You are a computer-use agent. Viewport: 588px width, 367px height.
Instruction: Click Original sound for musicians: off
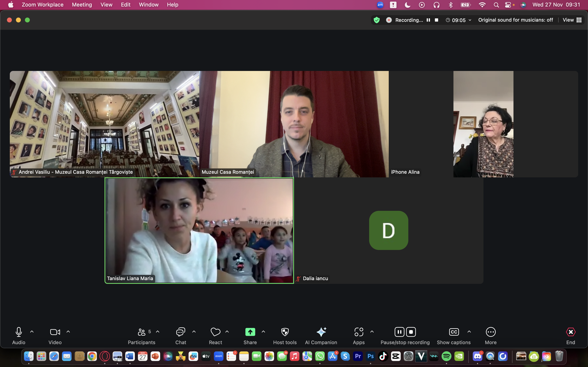coord(515,20)
